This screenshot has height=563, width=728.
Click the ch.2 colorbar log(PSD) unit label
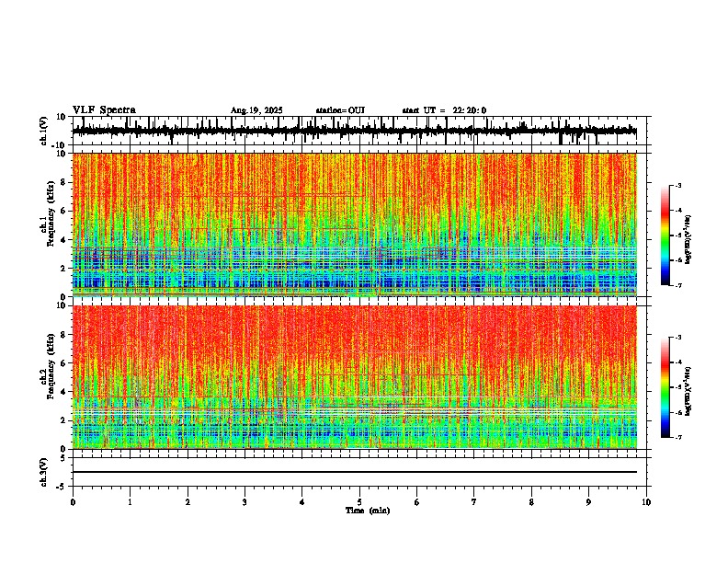click(688, 391)
